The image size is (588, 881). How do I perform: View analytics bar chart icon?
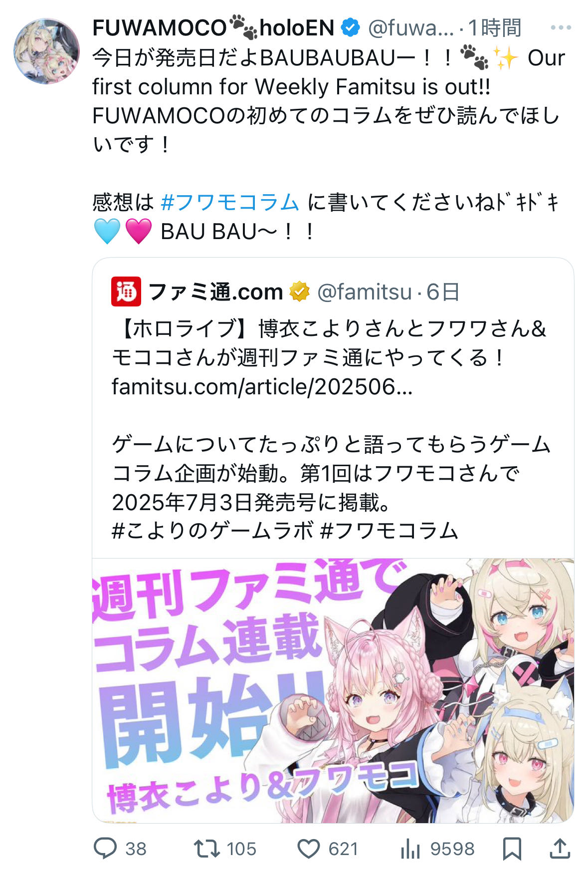click(410, 849)
